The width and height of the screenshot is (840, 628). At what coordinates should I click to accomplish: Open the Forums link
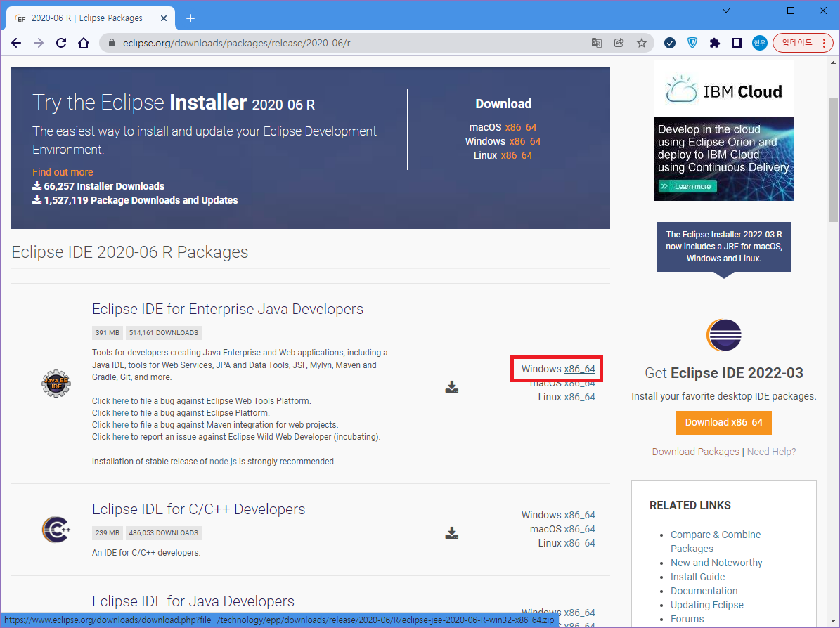tap(687, 619)
